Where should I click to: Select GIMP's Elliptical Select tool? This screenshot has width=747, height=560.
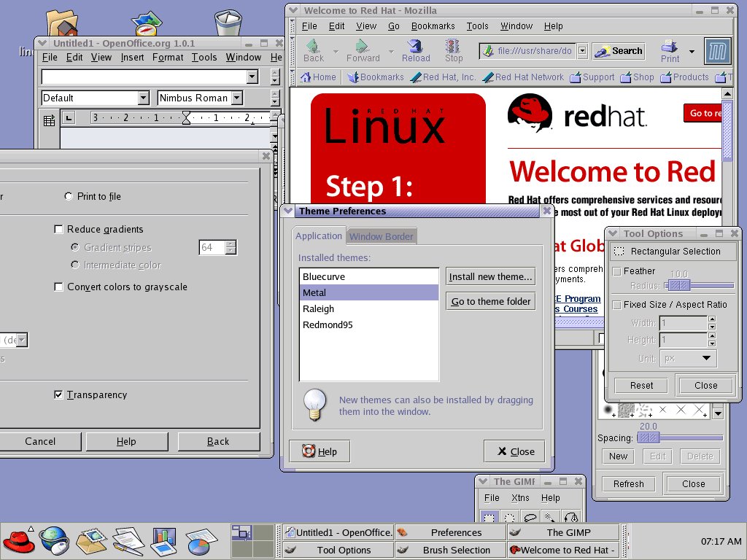point(509,517)
